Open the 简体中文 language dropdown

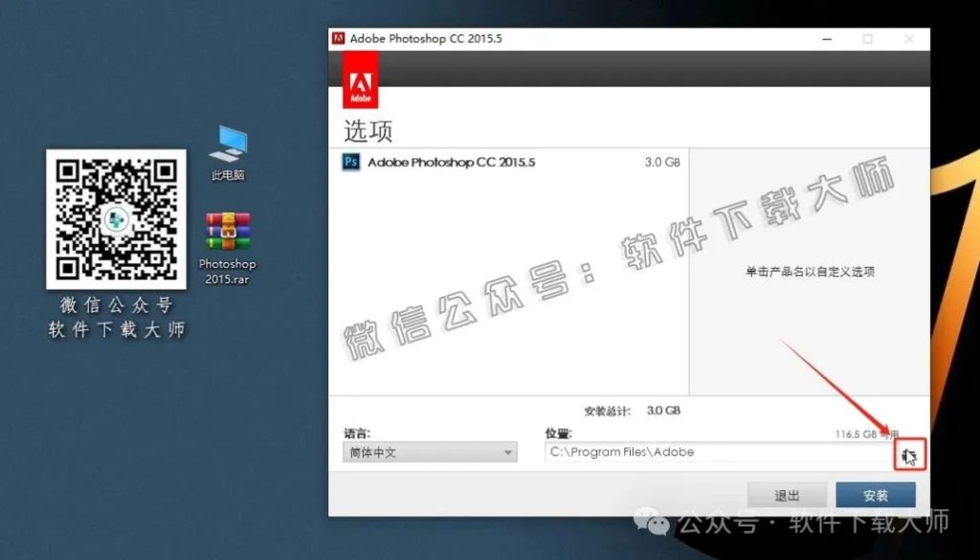click(x=429, y=452)
